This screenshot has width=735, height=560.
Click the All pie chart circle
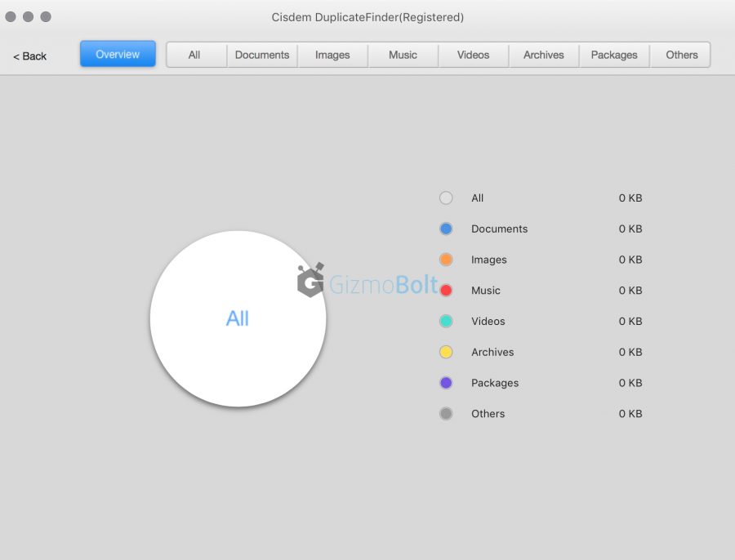coord(238,318)
